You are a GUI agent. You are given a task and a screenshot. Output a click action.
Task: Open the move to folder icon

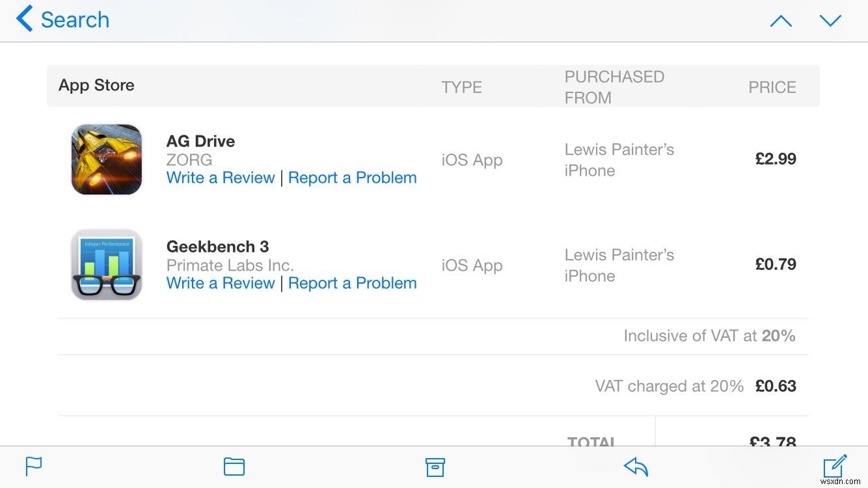coord(234,467)
